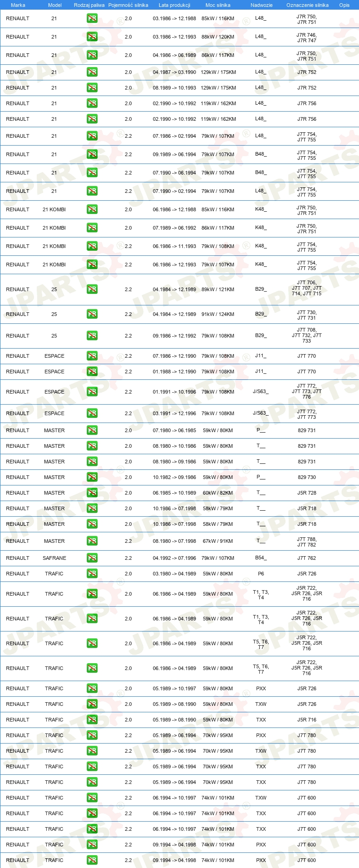
Task: Click fuel icon for Renault 25 09.1986 -> 12.1992
Action: [92, 336]
